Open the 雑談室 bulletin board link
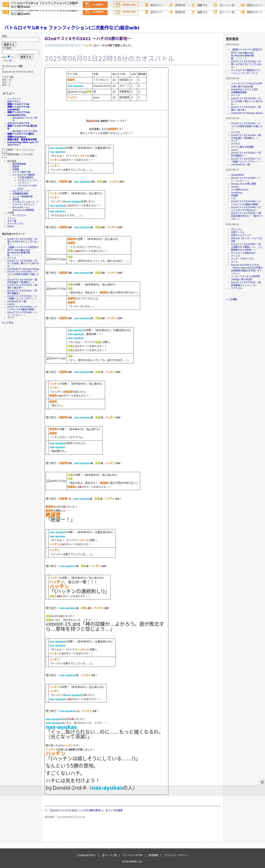Screen dimensions: 265x868 click(16, 166)
